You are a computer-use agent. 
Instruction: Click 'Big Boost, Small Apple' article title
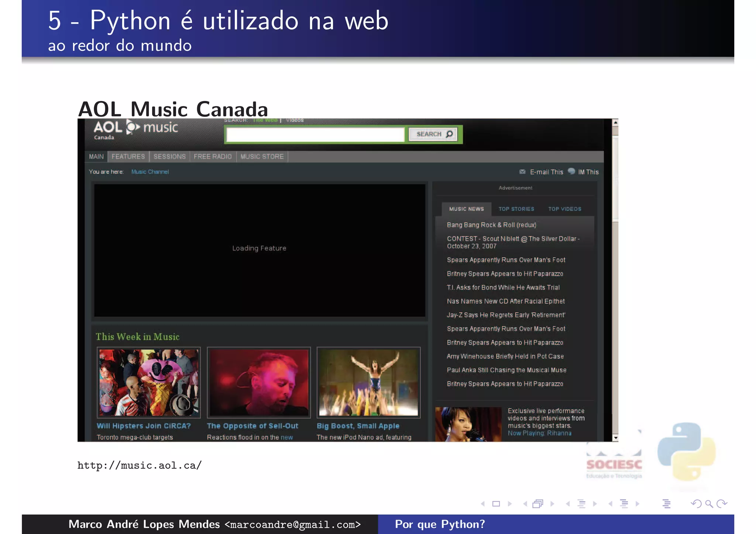click(x=358, y=426)
